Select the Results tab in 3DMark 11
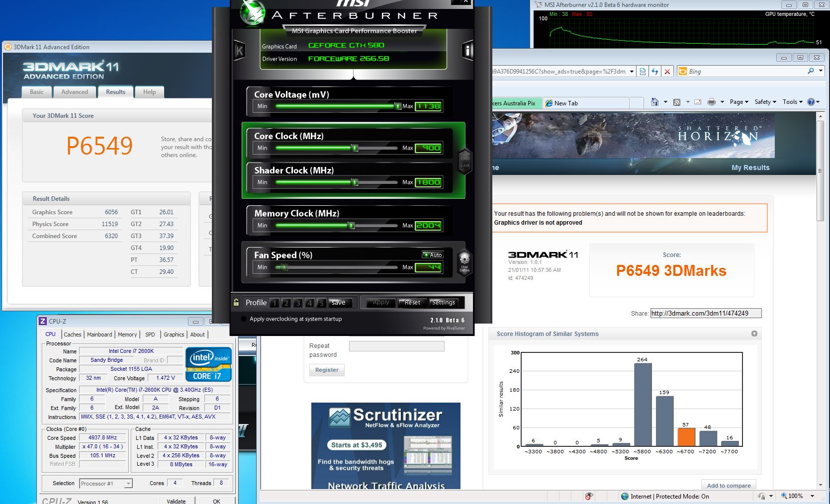830x504 pixels. 115,91
